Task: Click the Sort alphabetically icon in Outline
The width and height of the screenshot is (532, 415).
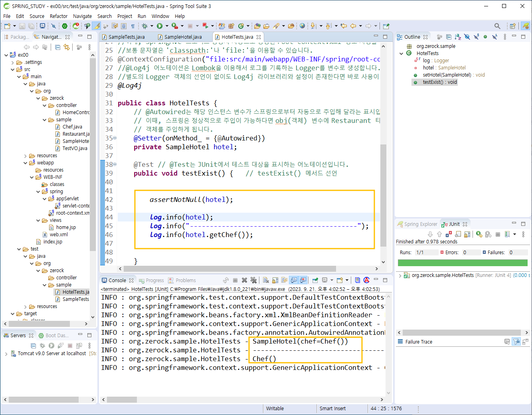Action: [x=458, y=37]
